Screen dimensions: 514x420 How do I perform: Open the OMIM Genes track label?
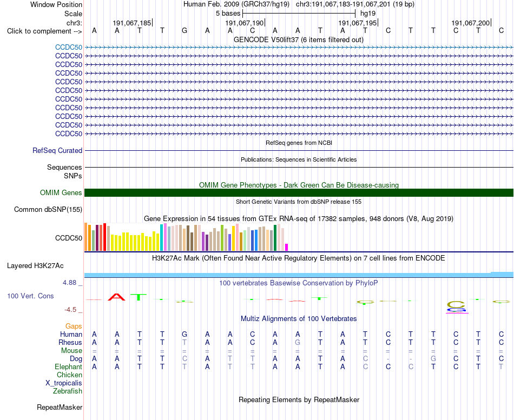61,192
